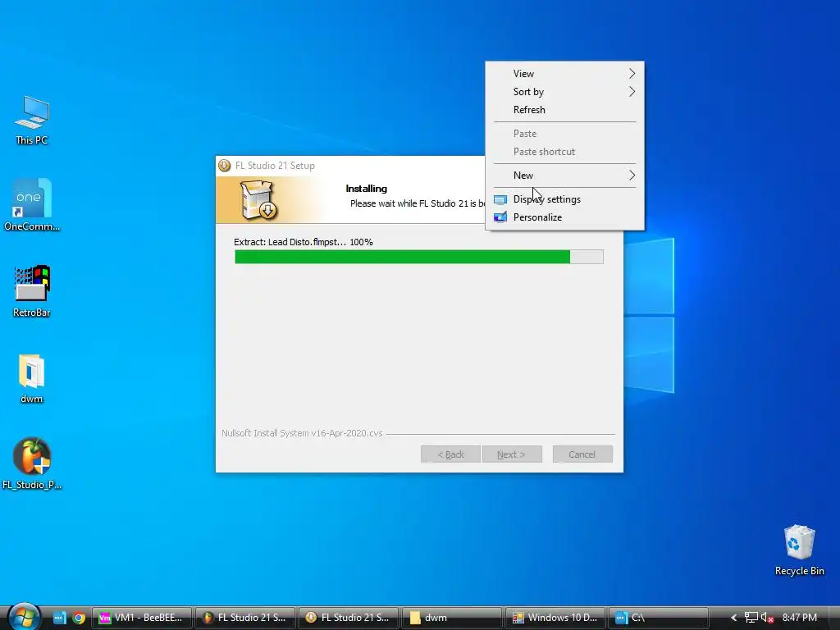This screenshot has height=630, width=840.
Task: Click the installer package box graphic
Action: pyautogui.click(x=258, y=200)
